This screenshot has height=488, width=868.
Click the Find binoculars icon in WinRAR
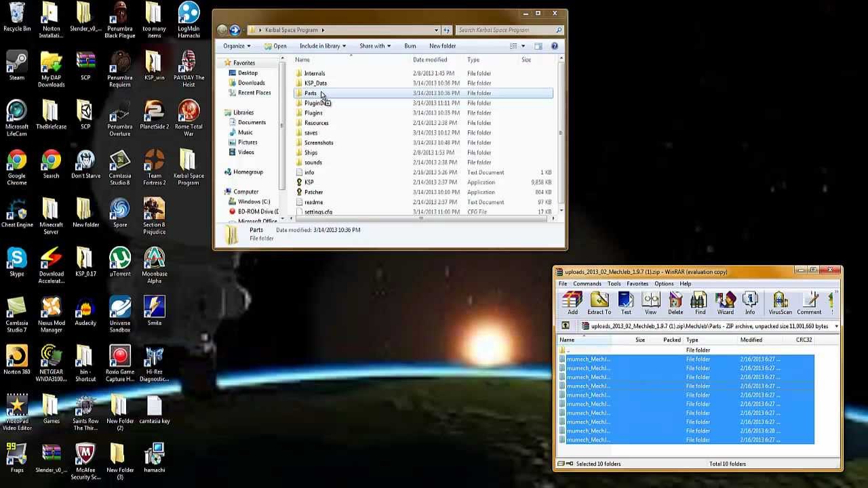tap(700, 303)
